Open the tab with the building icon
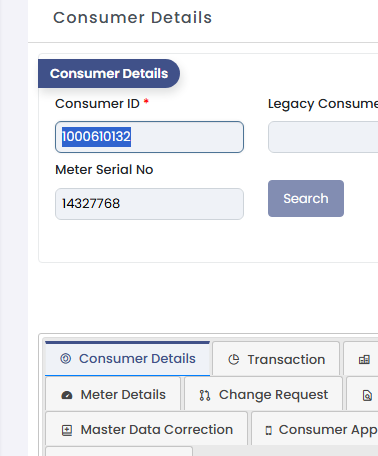 click(x=361, y=358)
